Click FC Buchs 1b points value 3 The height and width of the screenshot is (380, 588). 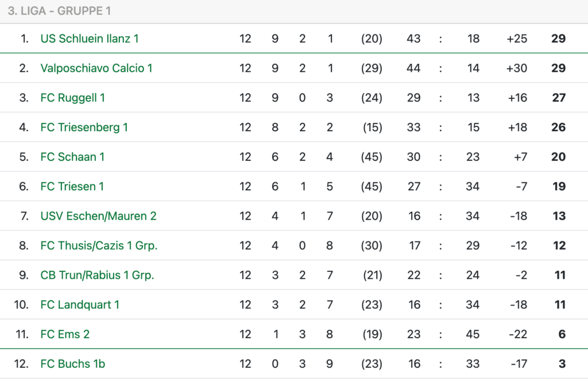pos(562,364)
